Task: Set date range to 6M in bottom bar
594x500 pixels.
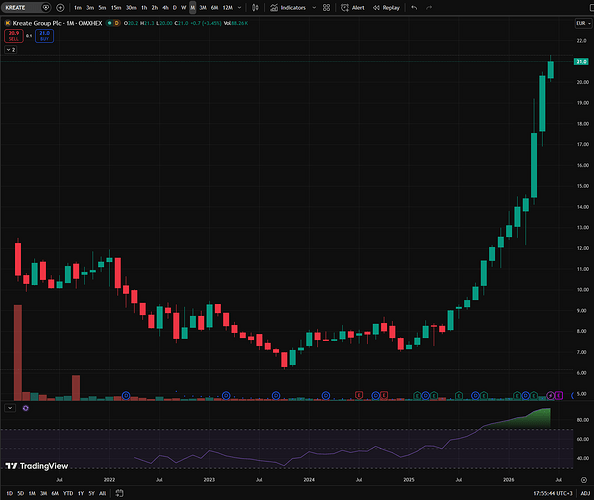Action: 55,493
